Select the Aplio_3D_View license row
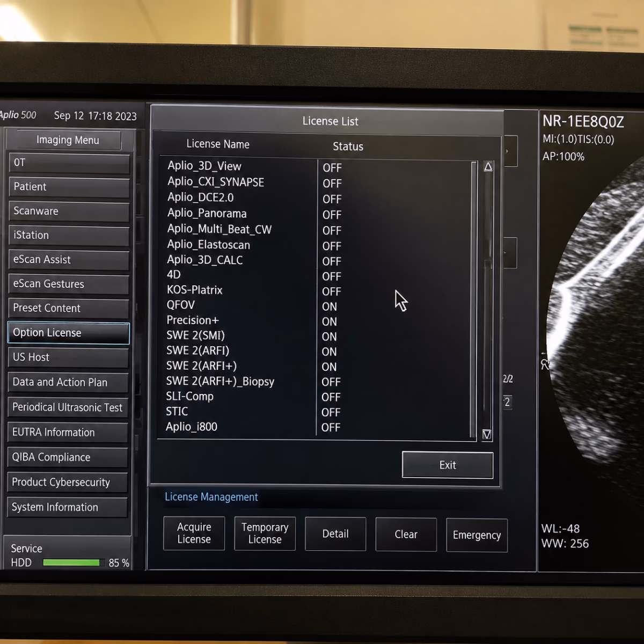The width and height of the screenshot is (644, 644). tap(317, 166)
